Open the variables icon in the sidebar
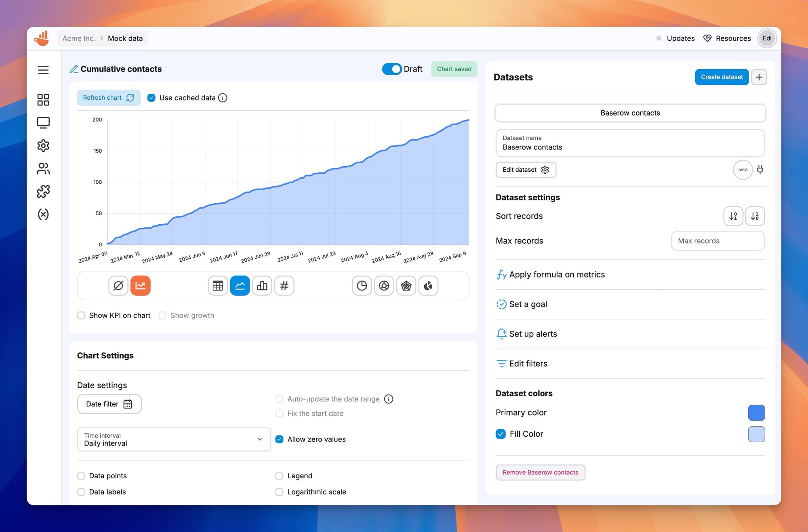 click(43, 214)
